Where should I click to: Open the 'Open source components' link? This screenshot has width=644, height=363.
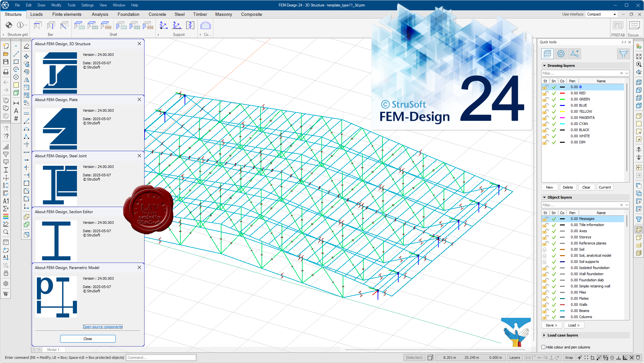point(103,327)
